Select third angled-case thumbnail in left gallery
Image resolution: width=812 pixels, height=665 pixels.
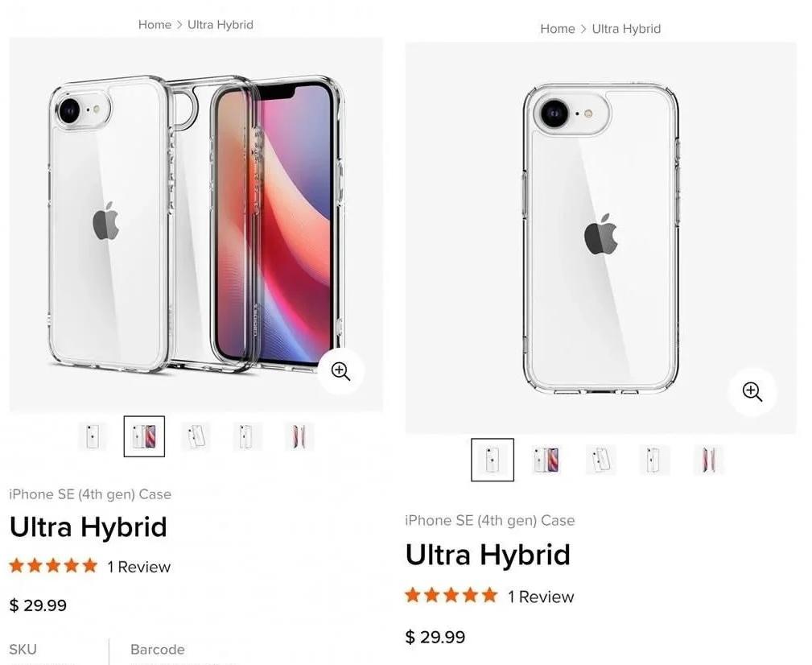pyautogui.click(x=196, y=436)
